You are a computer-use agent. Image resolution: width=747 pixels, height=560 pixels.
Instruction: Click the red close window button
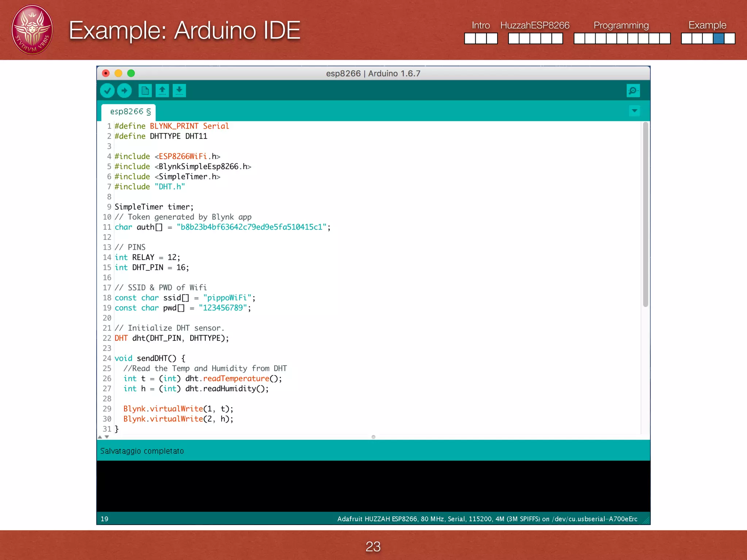[x=106, y=73]
